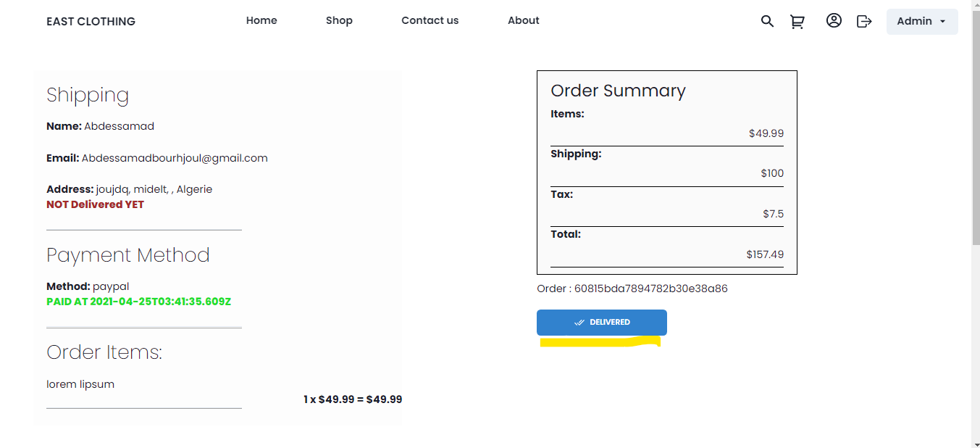Click the scrollbar down arrow

pyautogui.click(x=975, y=443)
